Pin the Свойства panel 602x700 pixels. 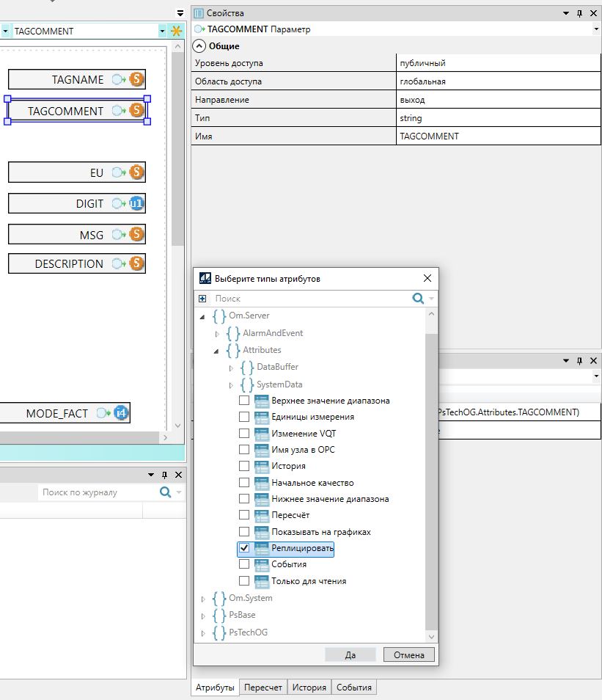579,13
